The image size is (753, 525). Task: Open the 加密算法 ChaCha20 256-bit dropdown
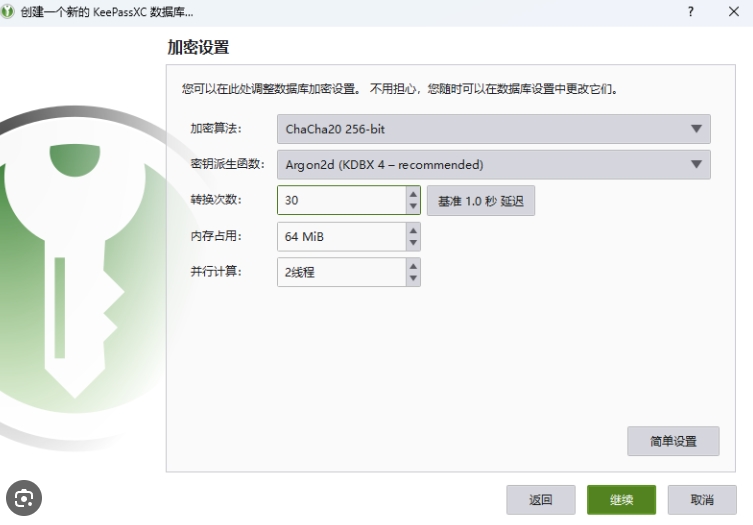[494, 129]
